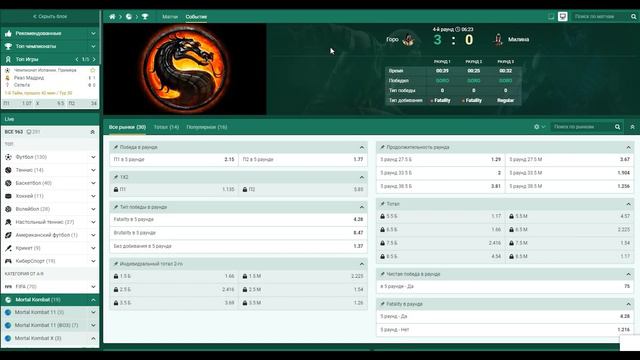This screenshot has width=640, height=360.
Task: Open the 'Все рынки (30)' tab
Action: (x=127, y=127)
